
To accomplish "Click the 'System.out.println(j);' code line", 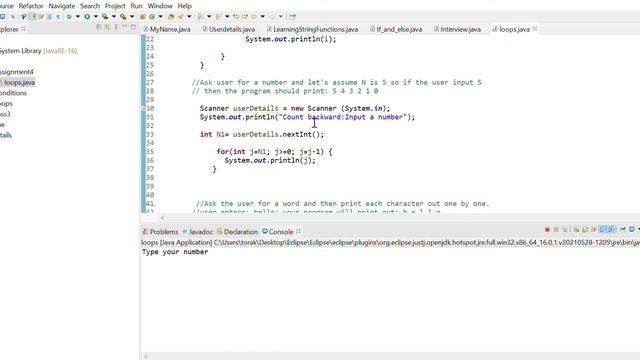I will 270,160.
